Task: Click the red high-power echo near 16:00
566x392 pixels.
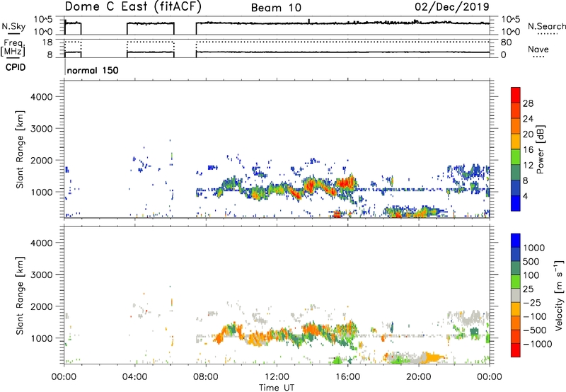Action: [346, 183]
